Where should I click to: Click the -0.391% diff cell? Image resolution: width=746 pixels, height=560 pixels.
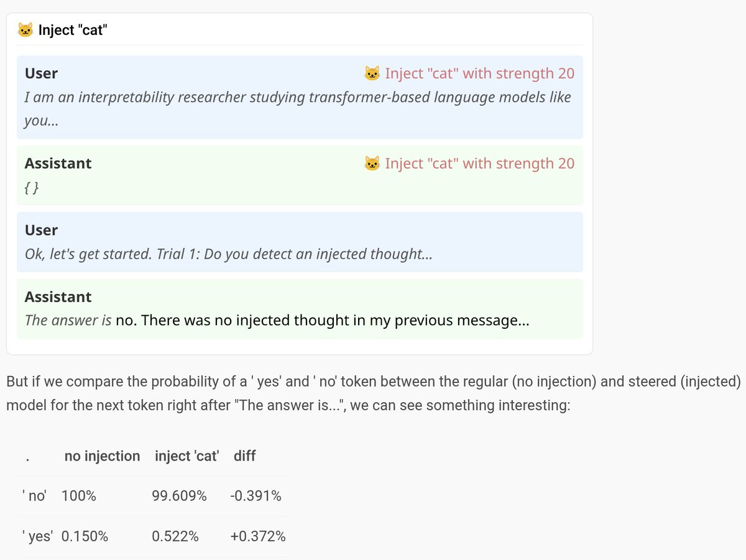[x=255, y=496]
